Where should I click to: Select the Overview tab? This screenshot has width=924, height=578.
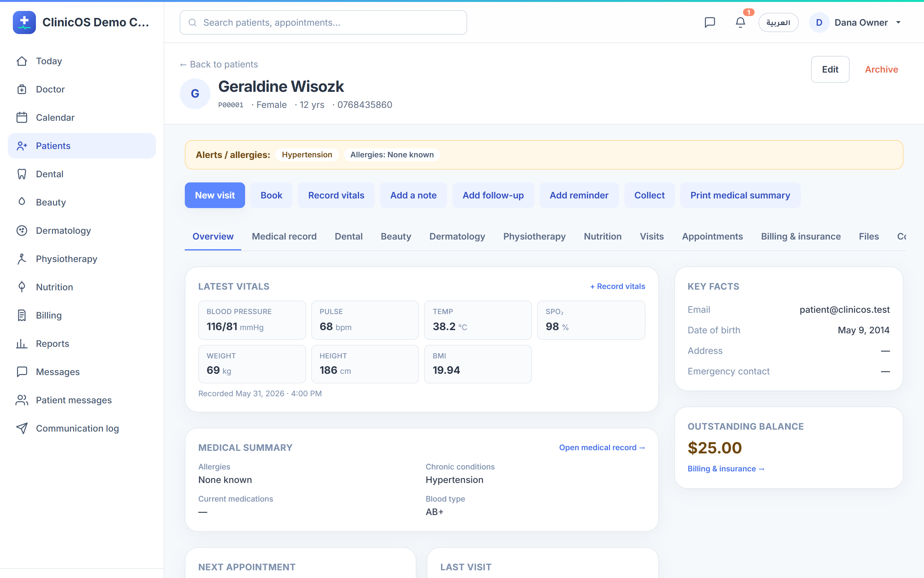(213, 237)
